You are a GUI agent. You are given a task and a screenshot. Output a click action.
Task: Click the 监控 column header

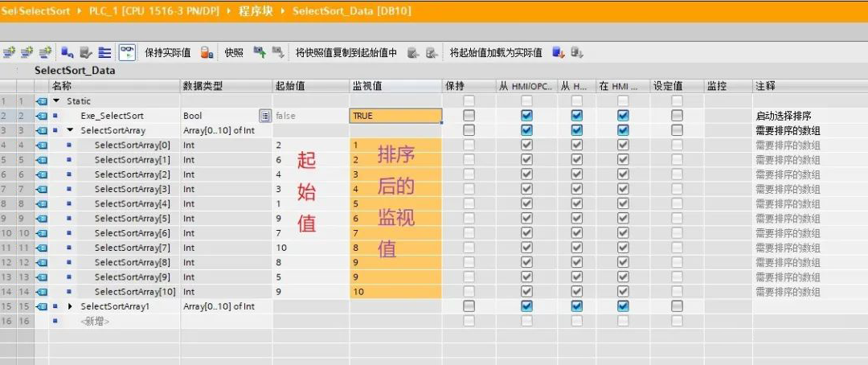pos(728,86)
